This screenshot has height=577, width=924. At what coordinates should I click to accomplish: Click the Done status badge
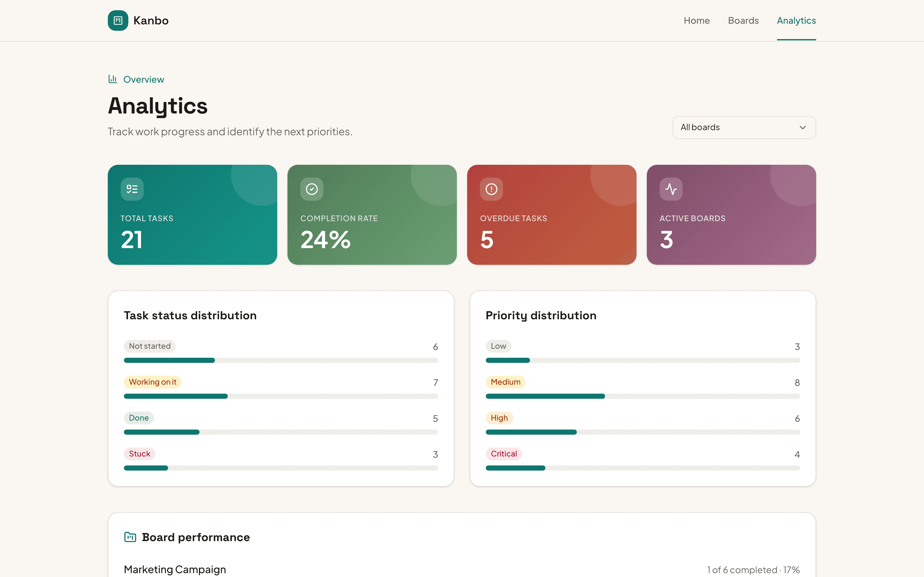tap(139, 418)
